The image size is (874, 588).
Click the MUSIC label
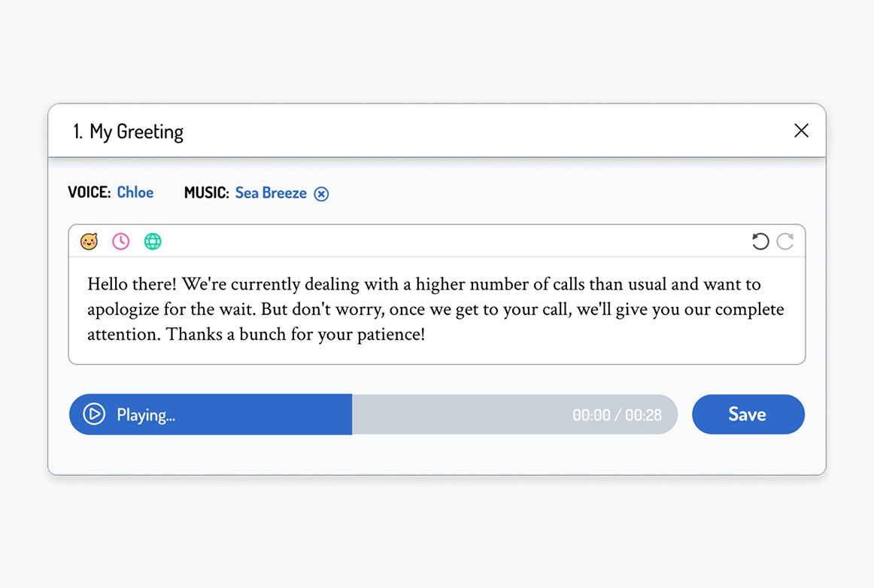(x=206, y=193)
